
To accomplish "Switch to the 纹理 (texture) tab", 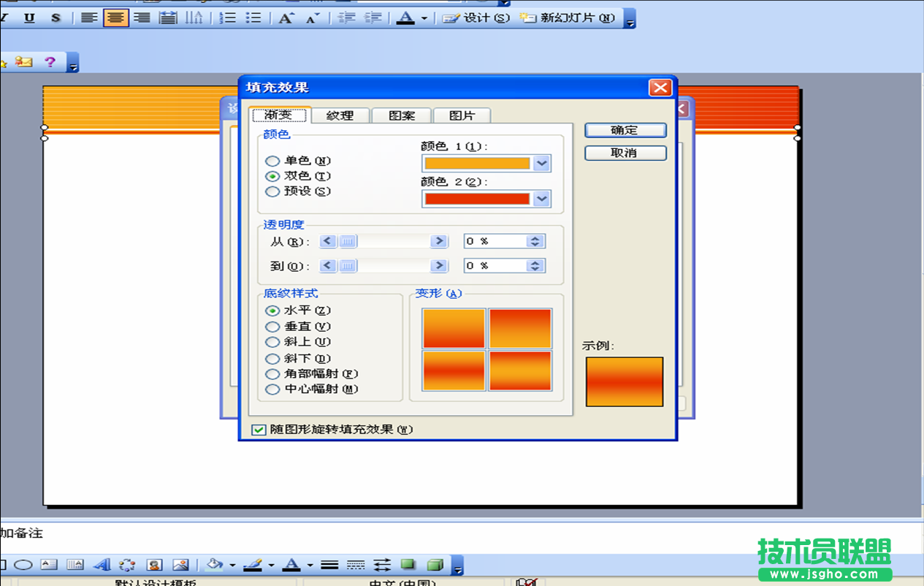I will click(340, 115).
